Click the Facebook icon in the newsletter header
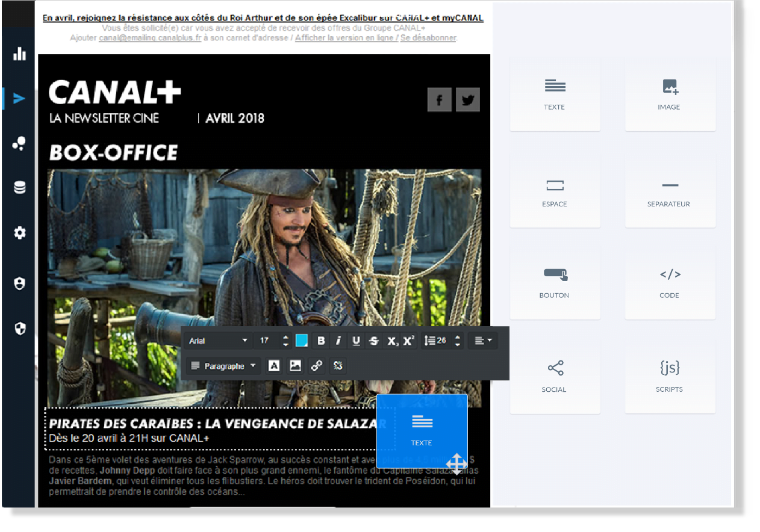This screenshot has width=760, height=532. [440, 100]
